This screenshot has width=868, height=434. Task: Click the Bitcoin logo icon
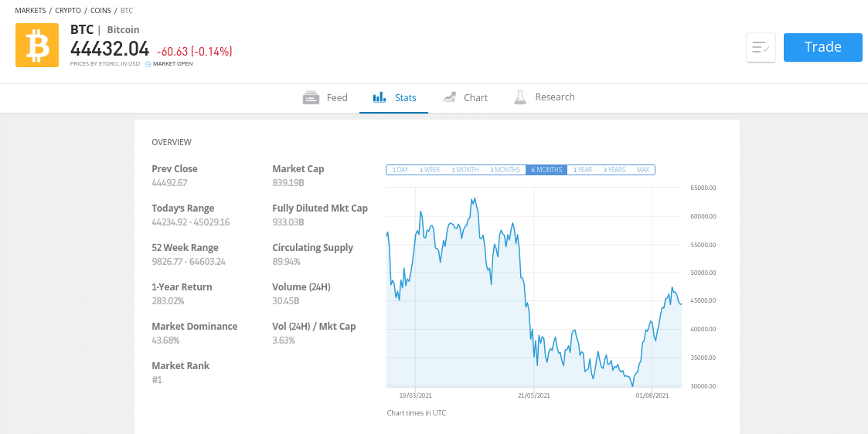click(37, 46)
